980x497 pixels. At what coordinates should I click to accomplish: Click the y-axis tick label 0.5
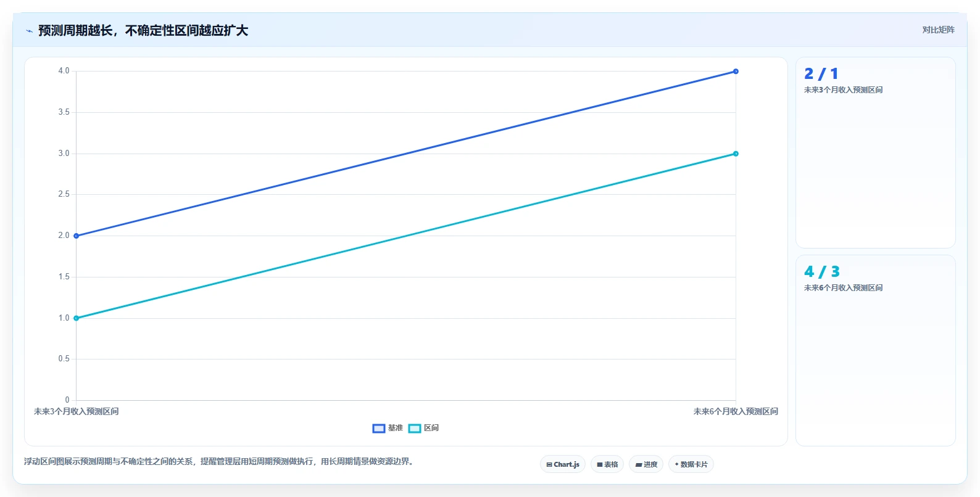(x=64, y=359)
